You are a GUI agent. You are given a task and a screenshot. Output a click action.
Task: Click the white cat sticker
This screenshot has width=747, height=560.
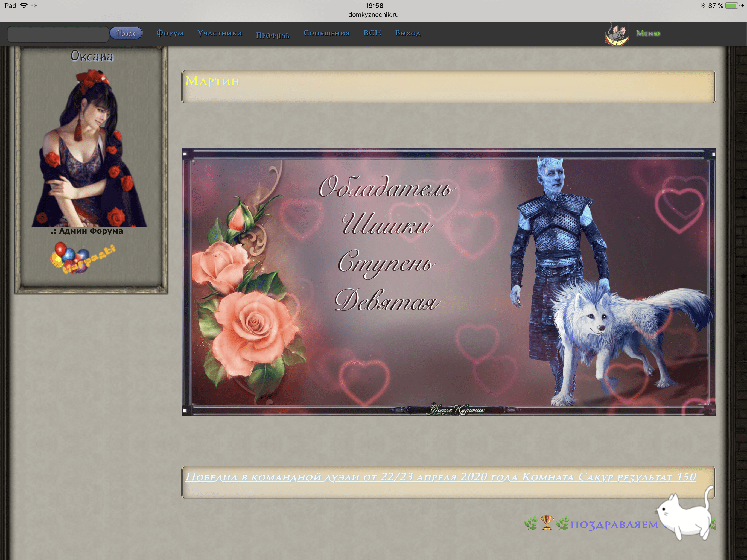685,514
